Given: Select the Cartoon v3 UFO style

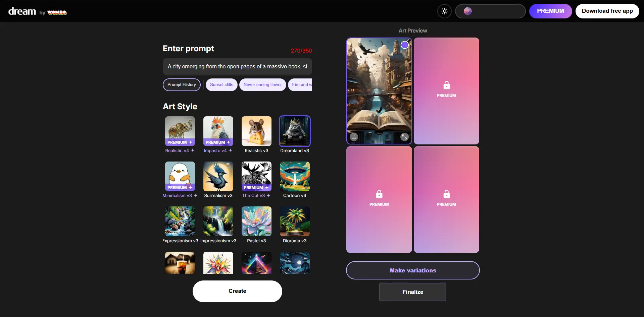Looking at the screenshot, I should 295,176.
